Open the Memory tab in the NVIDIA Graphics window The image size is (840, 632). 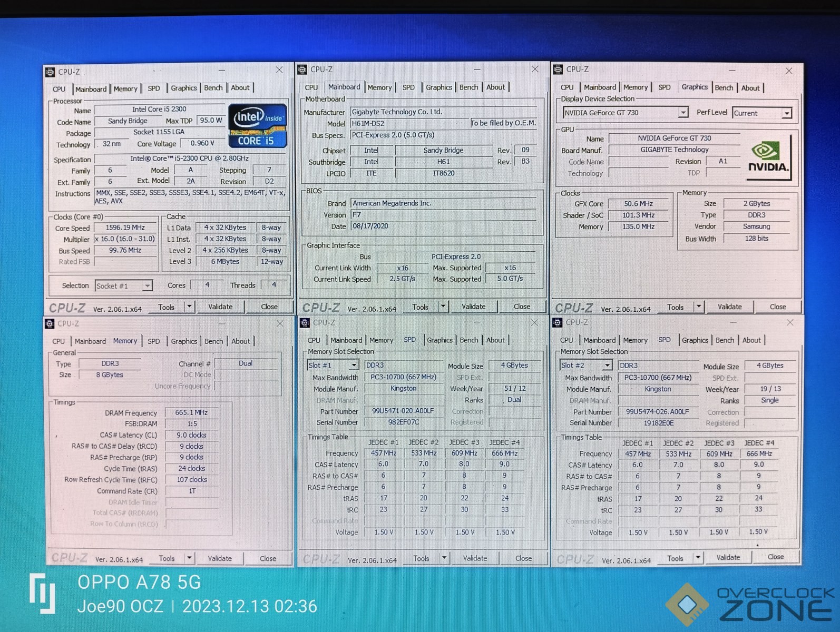[x=636, y=87]
